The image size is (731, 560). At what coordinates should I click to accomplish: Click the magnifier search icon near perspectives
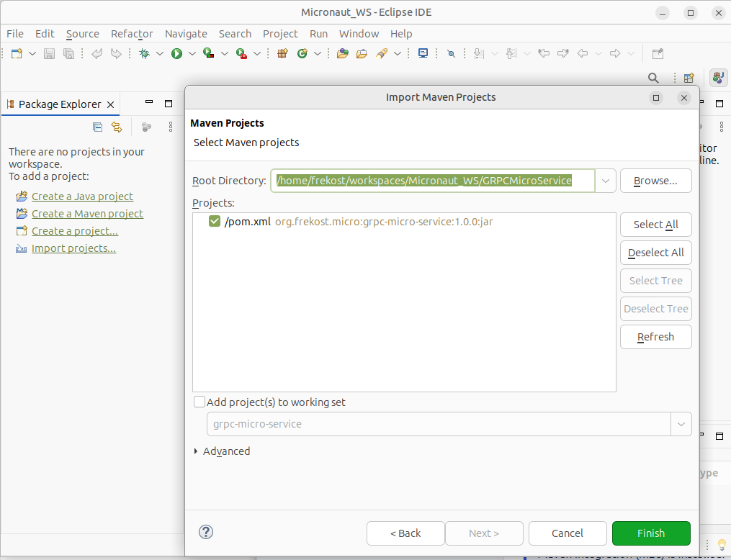(654, 78)
